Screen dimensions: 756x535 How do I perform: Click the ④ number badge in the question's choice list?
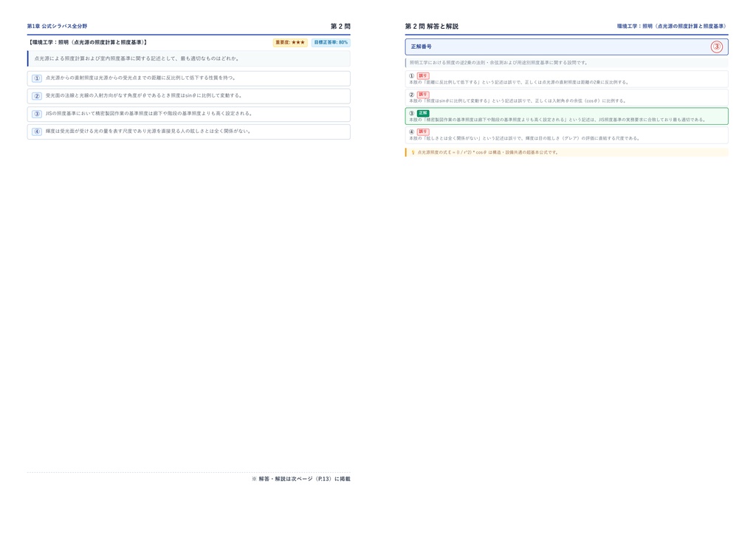pyautogui.click(x=37, y=132)
